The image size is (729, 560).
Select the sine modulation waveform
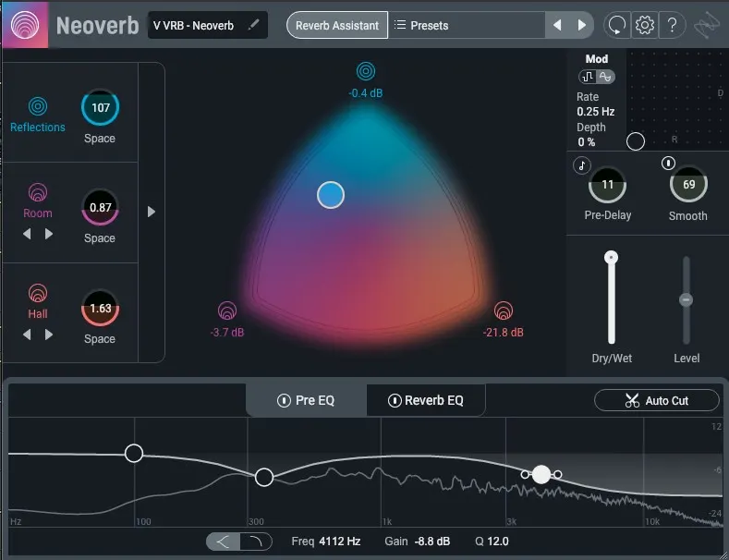click(x=605, y=77)
